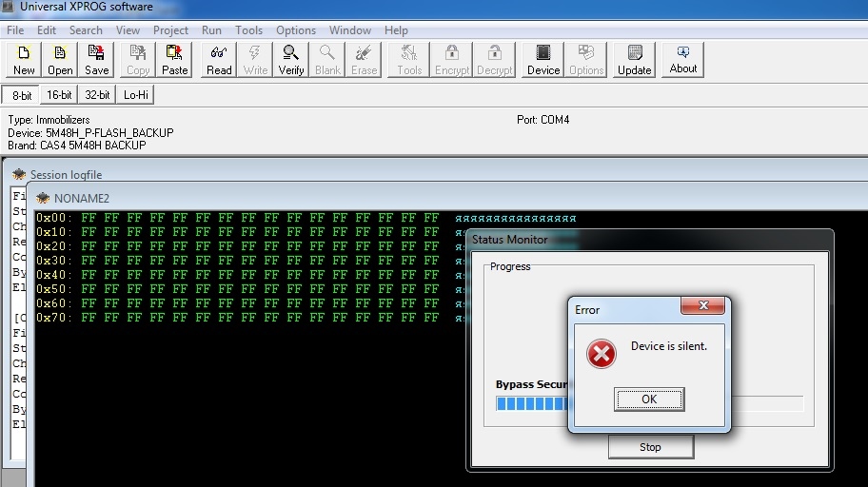Click the Paste toolbar icon
868x487 pixels.
pos(174,60)
